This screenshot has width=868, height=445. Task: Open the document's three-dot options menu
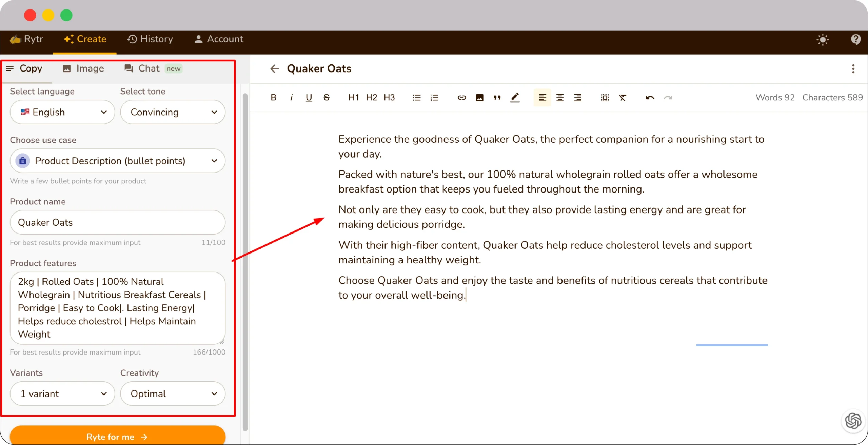coord(853,69)
